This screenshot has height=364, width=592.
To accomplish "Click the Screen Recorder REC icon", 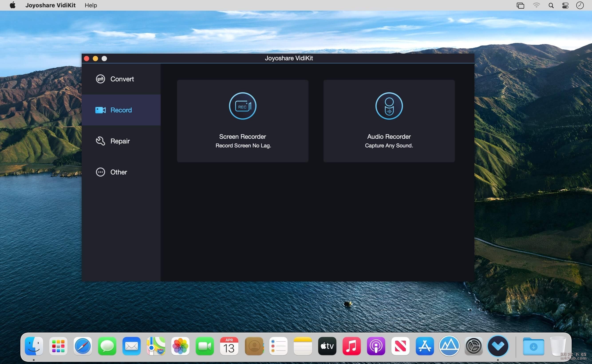I will point(243,106).
